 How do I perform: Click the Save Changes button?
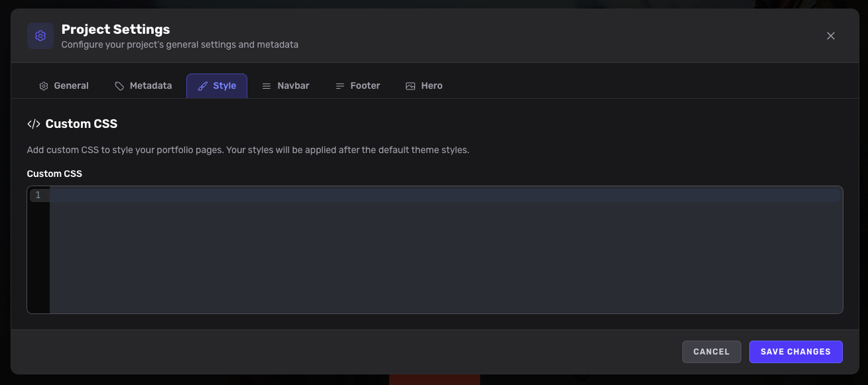(x=796, y=351)
